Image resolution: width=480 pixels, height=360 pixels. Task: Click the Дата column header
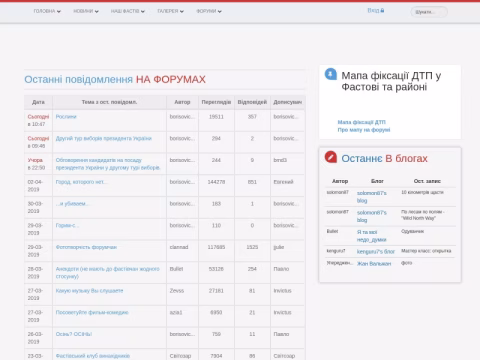point(38,102)
